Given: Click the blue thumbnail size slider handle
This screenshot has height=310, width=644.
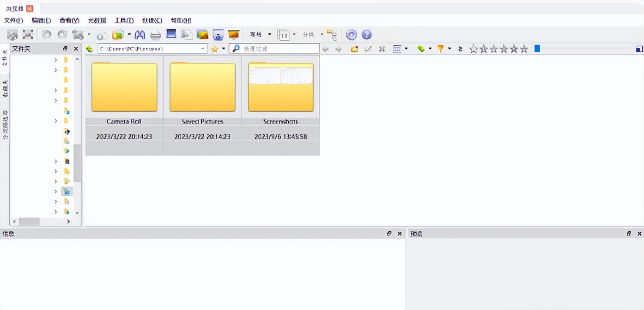Looking at the screenshot, I should 537,48.
